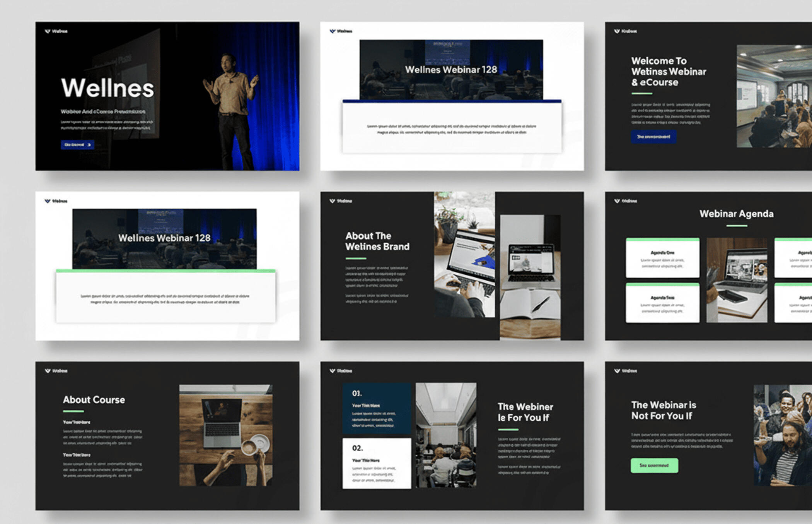Click the blue button under the Welcome To Webinar text
The image size is (812, 524).
point(653,137)
